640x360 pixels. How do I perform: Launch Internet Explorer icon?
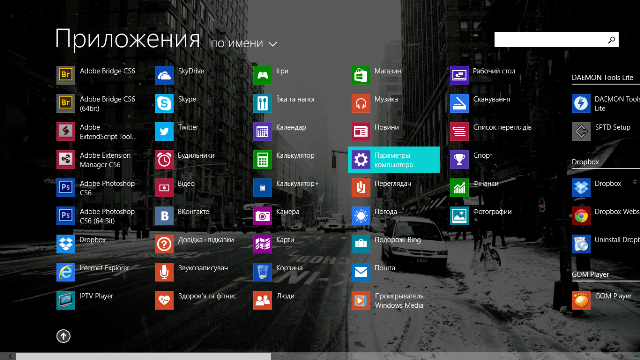pyautogui.click(x=65, y=272)
